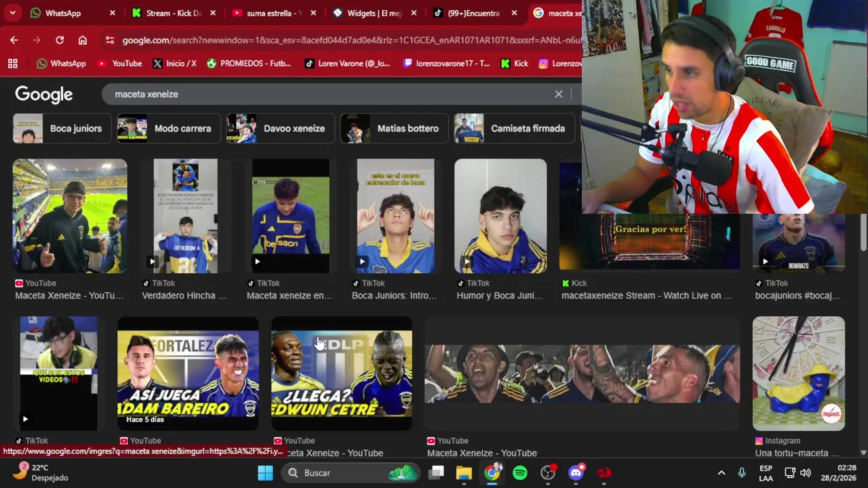Open the Inicio / X bookmark

(x=174, y=63)
